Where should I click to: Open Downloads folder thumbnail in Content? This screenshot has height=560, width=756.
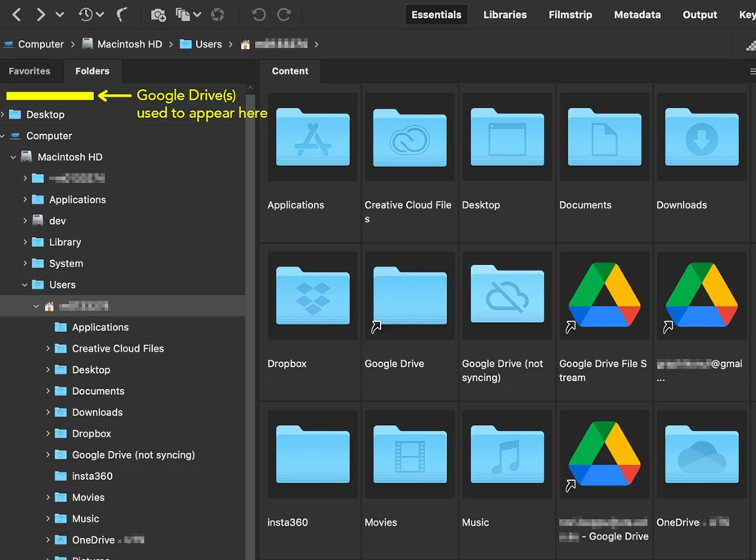pos(701,137)
